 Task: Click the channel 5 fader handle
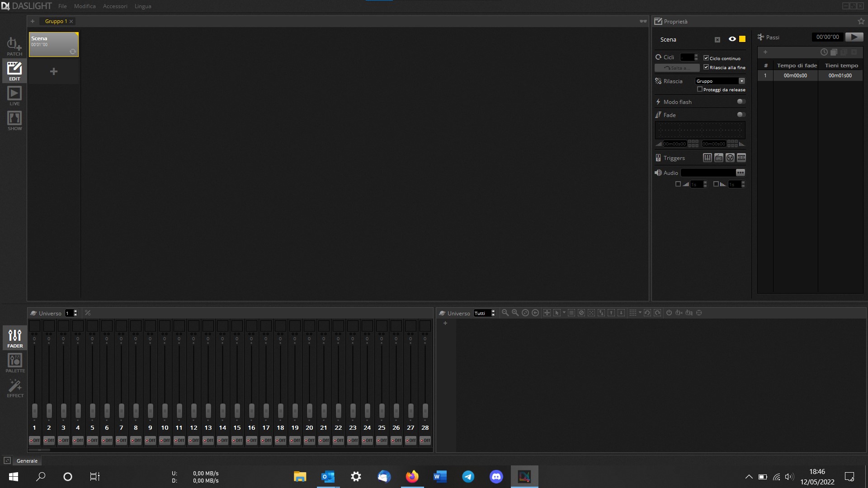point(92,410)
